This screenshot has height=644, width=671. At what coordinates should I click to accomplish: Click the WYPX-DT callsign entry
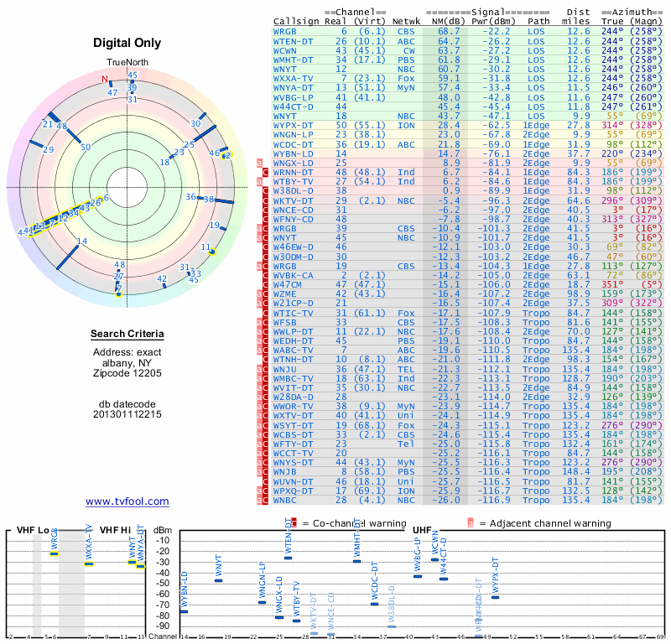point(294,125)
